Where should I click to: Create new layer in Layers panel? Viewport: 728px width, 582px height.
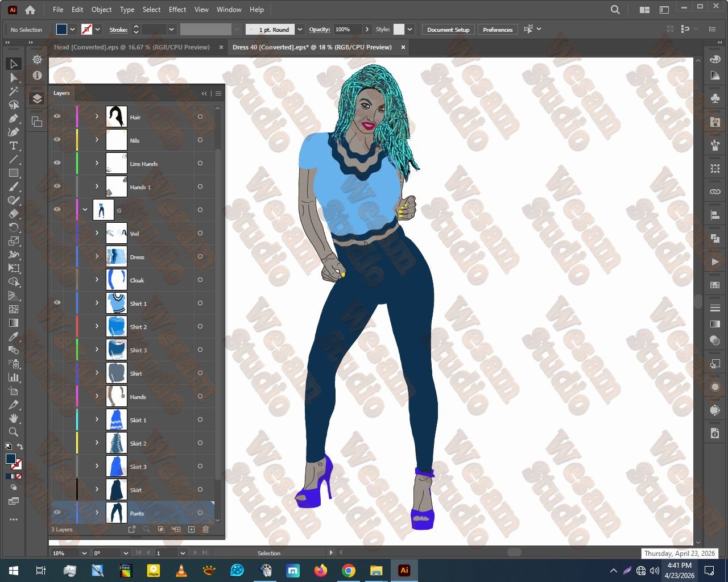click(x=191, y=529)
